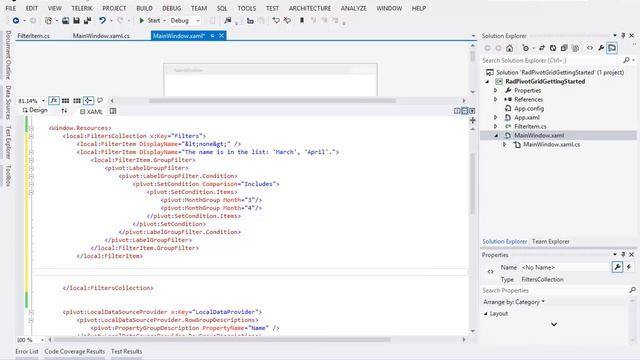640x360 pixels.
Task: Open the BUILD menu
Action: coord(144,8)
